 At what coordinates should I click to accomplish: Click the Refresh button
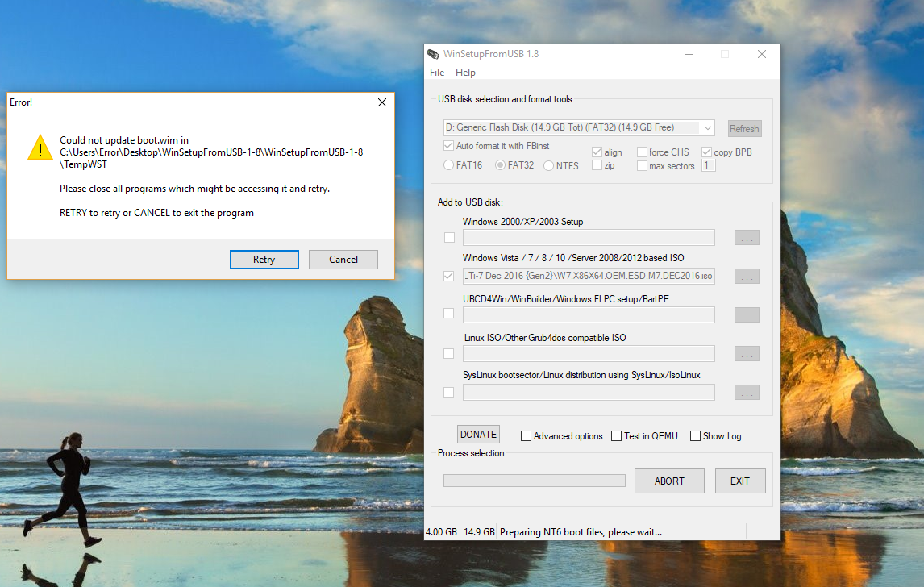(x=744, y=128)
